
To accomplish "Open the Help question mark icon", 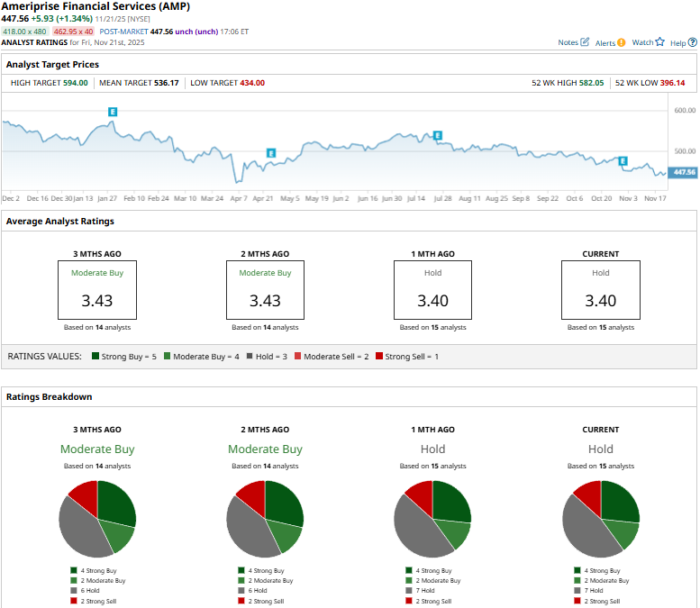I will [692, 42].
